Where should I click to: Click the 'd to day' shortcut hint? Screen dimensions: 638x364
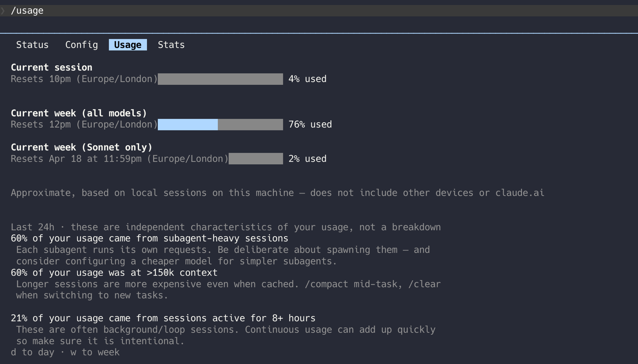(32, 352)
